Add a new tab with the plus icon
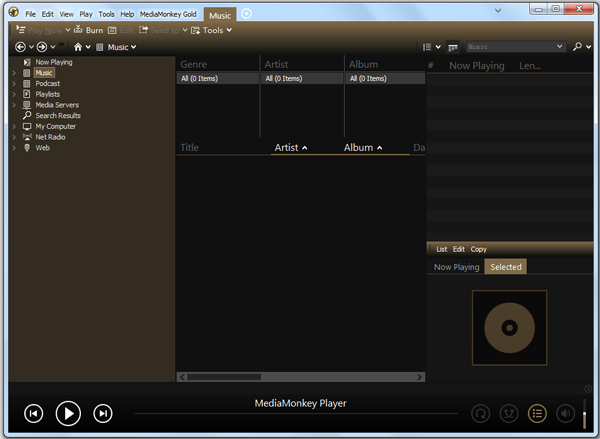This screenshot has width=600, height=439. coord(246,14)
